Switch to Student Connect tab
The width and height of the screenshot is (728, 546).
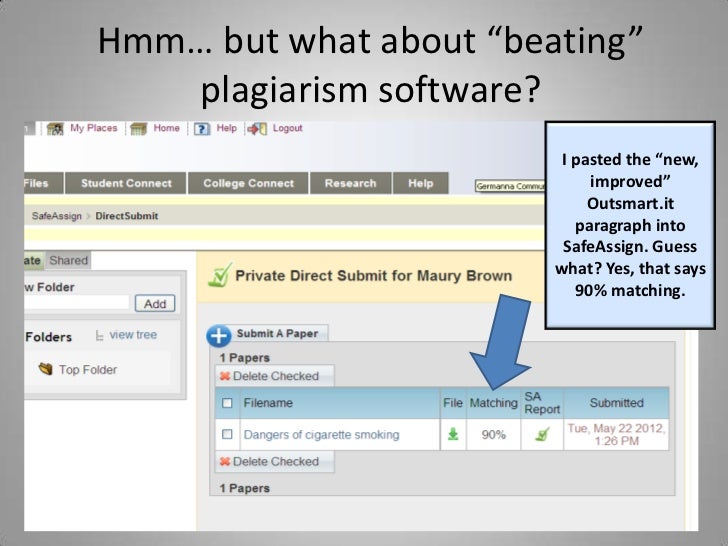click(126, 183)
